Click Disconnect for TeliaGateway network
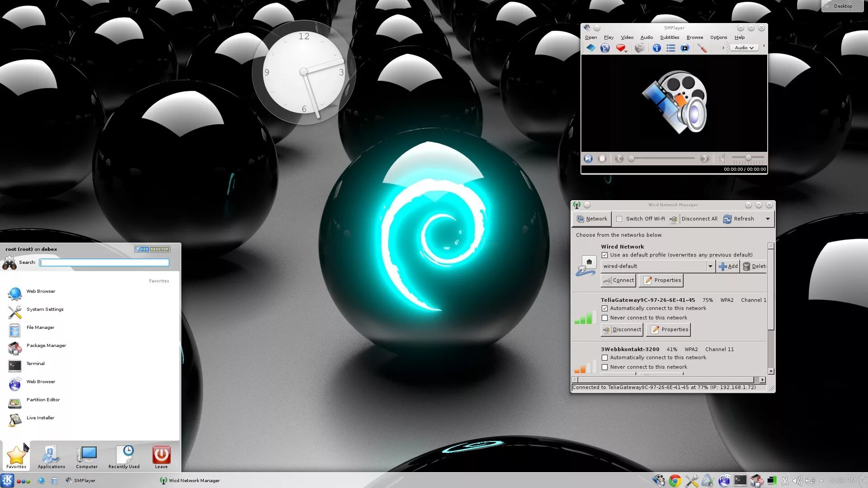Viewport: 868px width, 488px height. click(622, 329)
